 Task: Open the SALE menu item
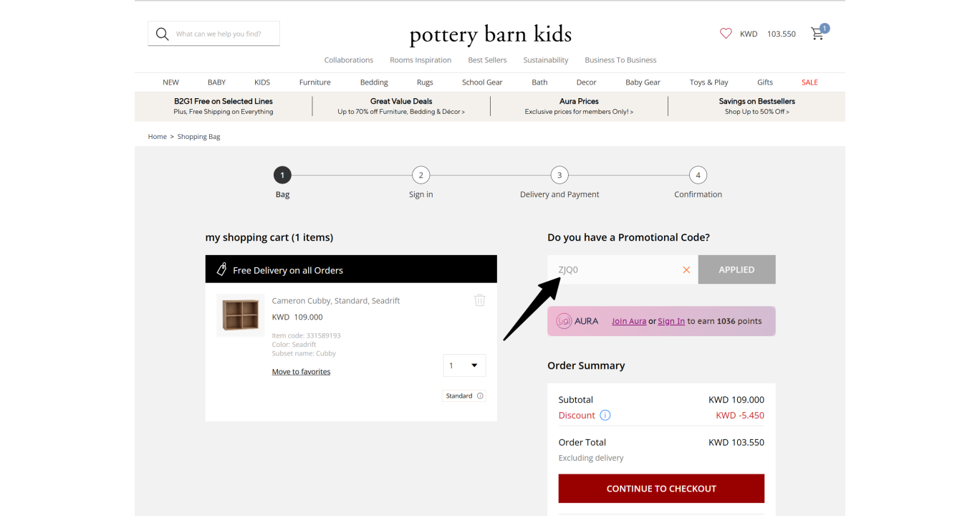tap(810, 82)
